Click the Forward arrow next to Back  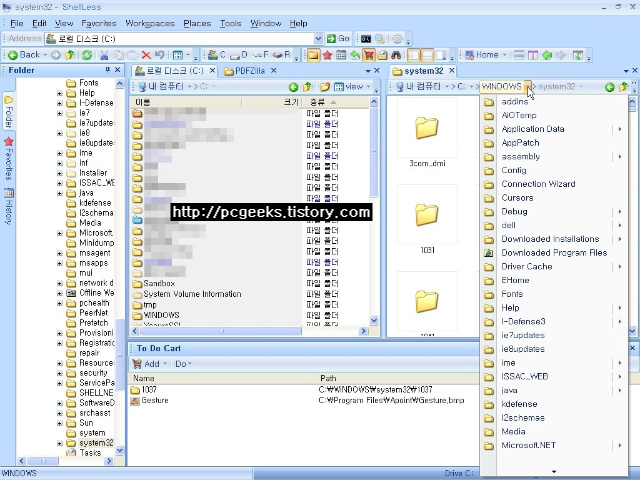coord(56,55)
